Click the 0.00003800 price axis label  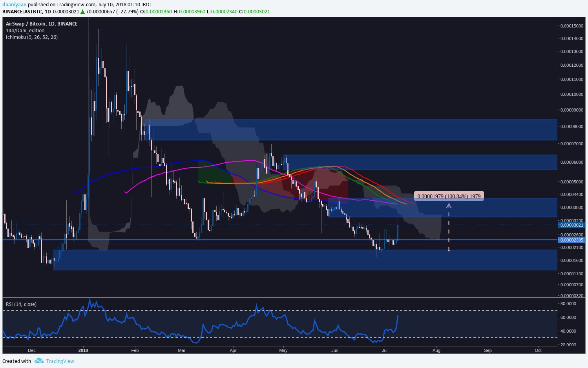pos(572,207)
